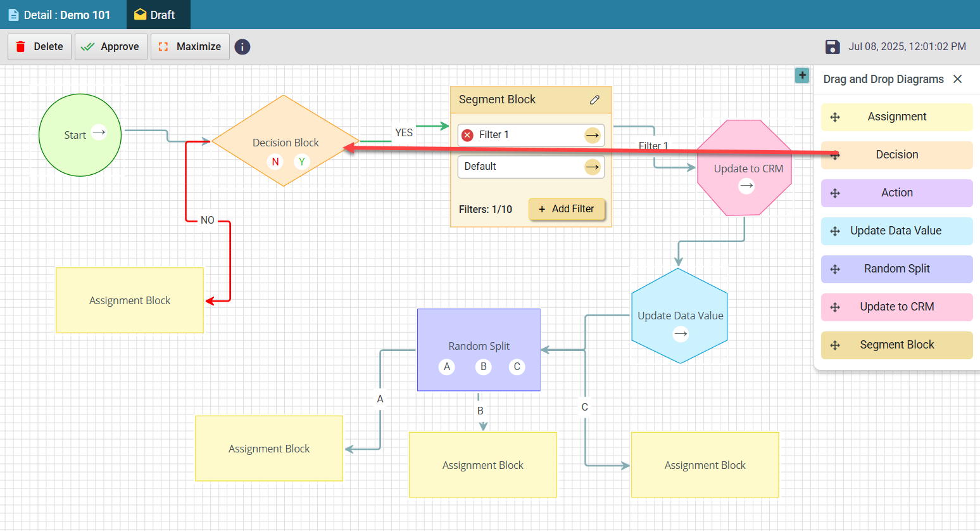The width and height of the screenshot is (980, 531).
Task: Click the move handle on Update to CRM item
Action: click(x=835, y=307)
